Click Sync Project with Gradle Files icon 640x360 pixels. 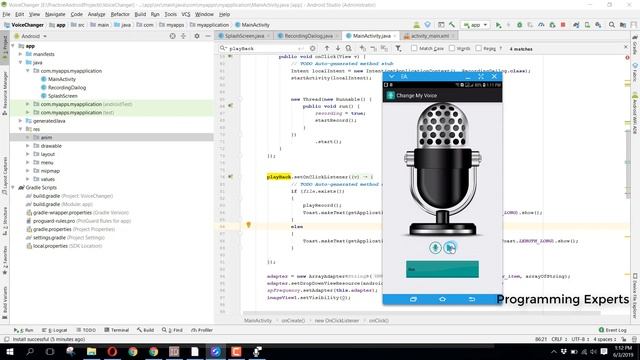576,25
